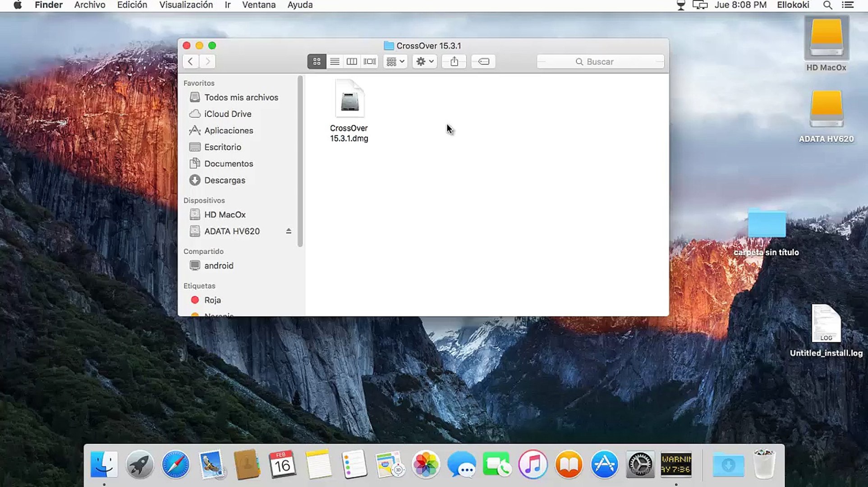
Task: Launch Safari from the Dock
Action: tap(175, 464)
